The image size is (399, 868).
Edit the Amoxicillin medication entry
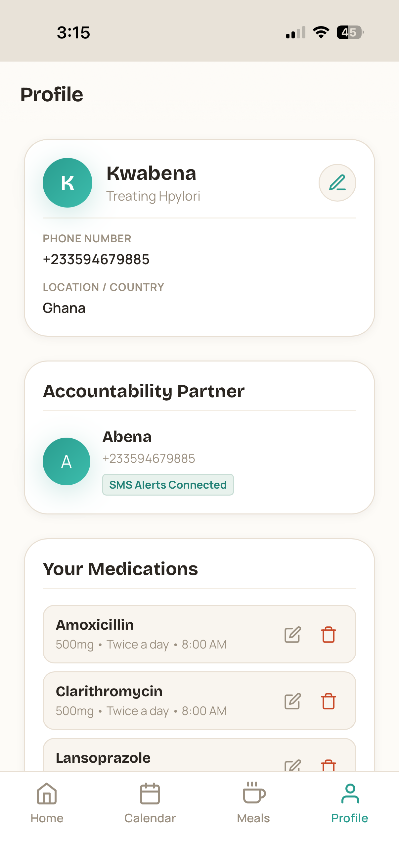[292, 635]
